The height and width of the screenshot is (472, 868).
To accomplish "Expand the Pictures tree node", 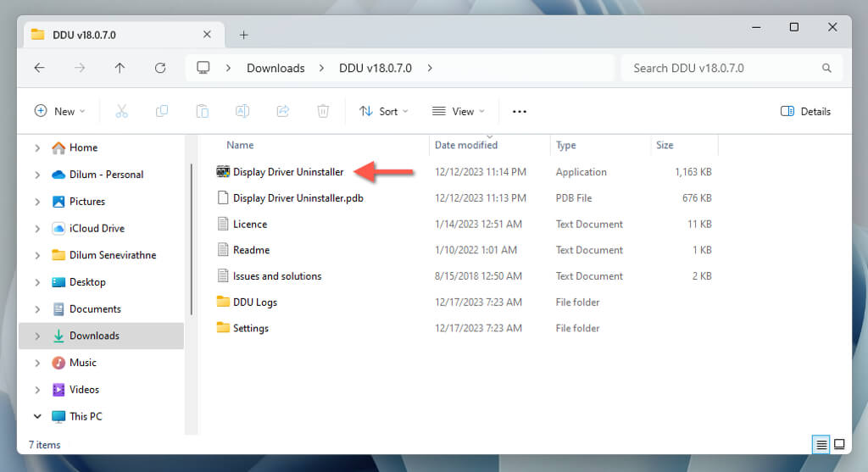I will pos(37,202).
